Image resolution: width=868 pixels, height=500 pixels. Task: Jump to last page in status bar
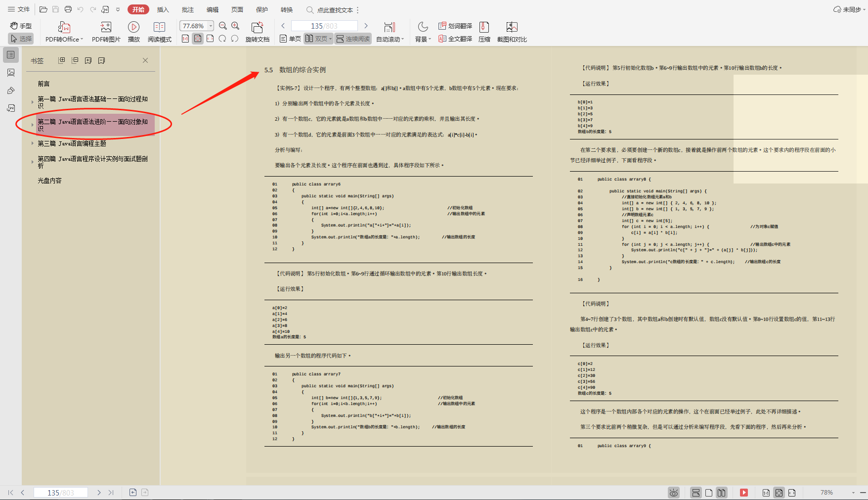(111, 493)
